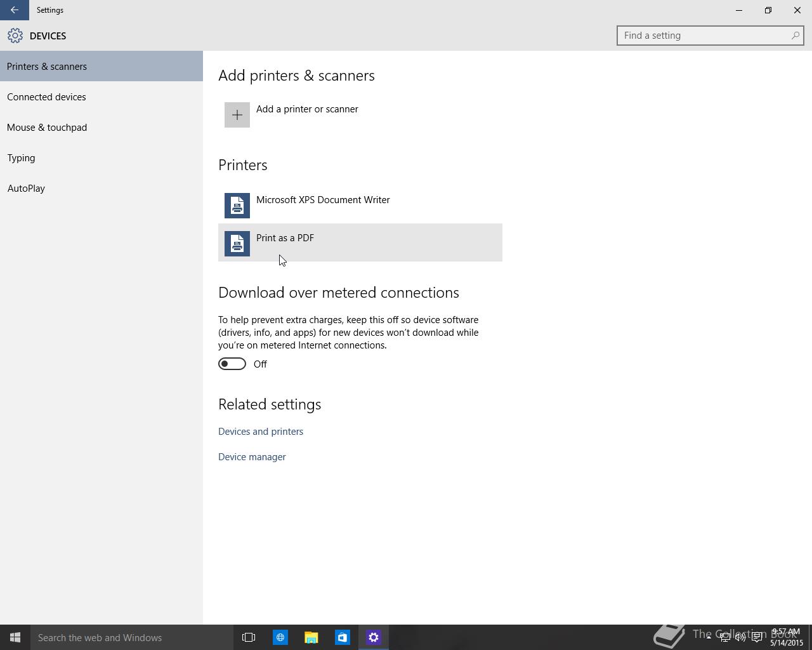This screenshot has width=812, height=650.
Task: Open Task View on the taskbar
Action: 249,637
